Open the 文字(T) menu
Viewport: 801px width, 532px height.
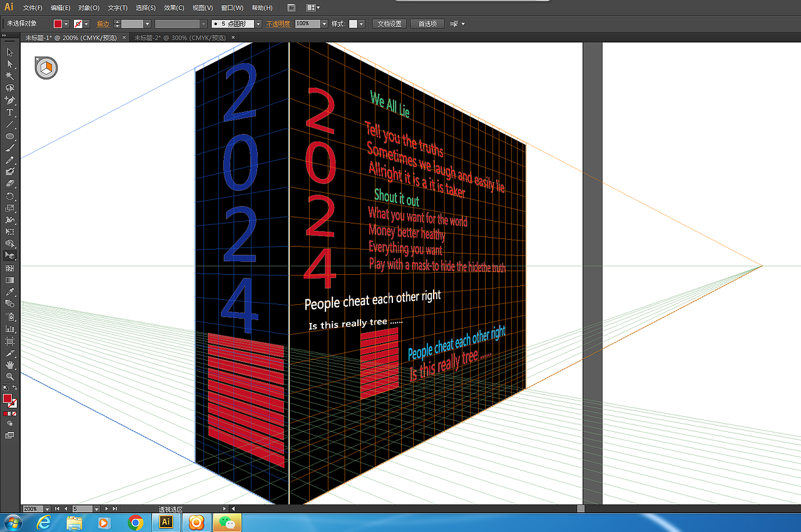[x=118, y=8]
